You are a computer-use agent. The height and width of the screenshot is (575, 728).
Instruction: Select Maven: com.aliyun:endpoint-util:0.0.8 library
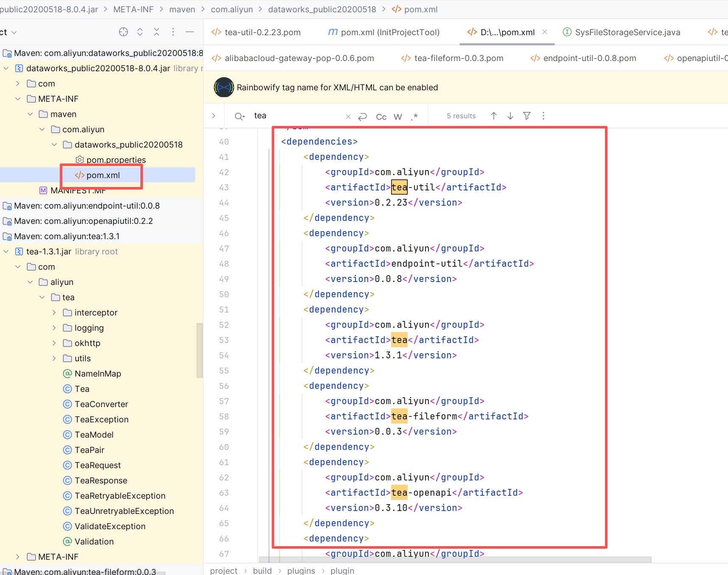81,206
